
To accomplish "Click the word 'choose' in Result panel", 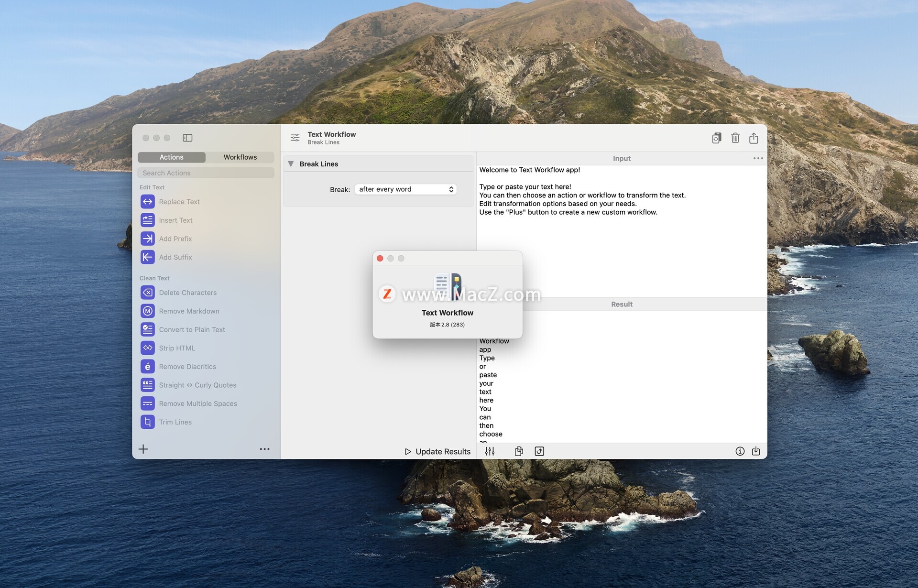I will (491, 434).
